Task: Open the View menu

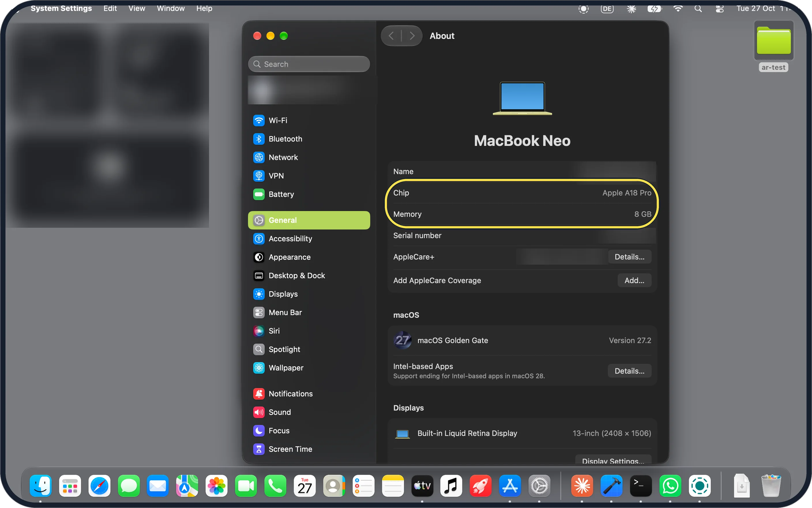Action: 137,8
